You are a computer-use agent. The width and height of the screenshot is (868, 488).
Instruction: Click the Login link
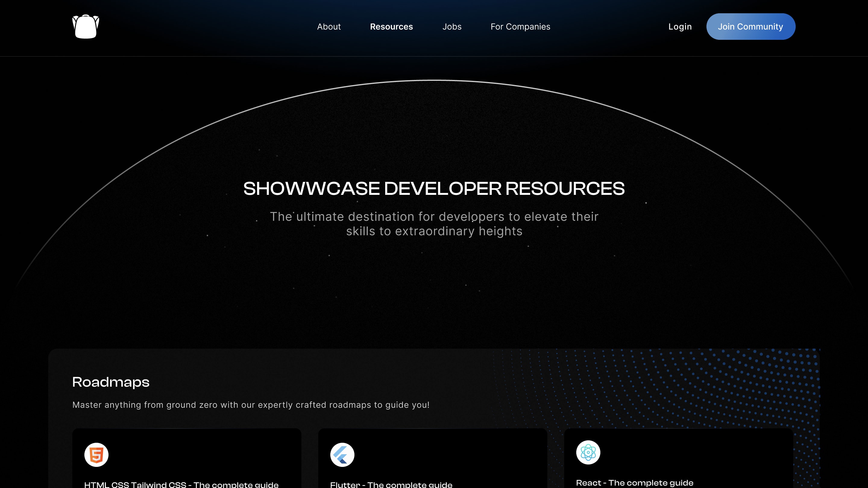(x=680, y=27)
